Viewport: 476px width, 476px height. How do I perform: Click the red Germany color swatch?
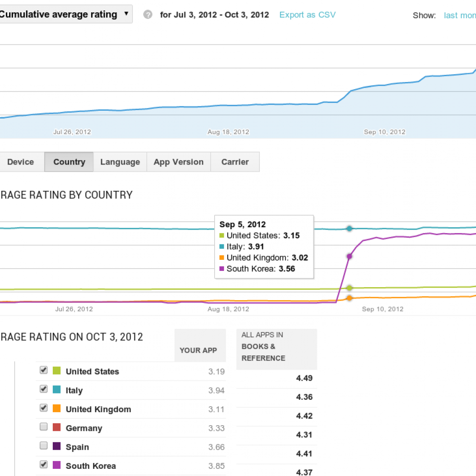click(57, 427)
